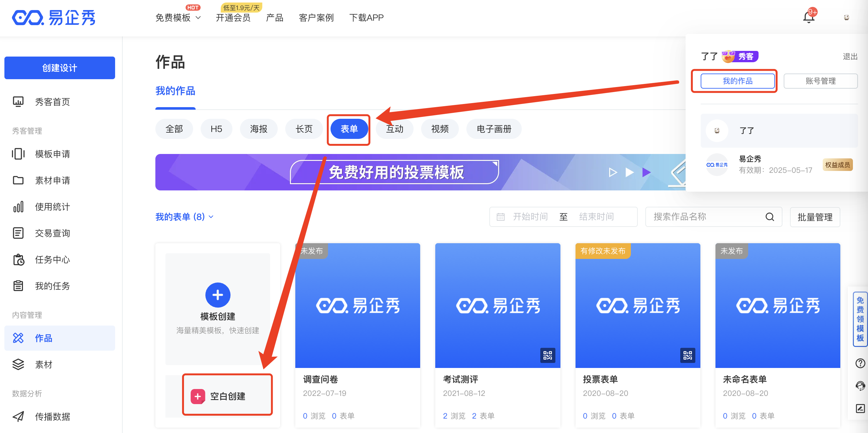Open the 调查问卷 card thumbnail

pos(358,305)
